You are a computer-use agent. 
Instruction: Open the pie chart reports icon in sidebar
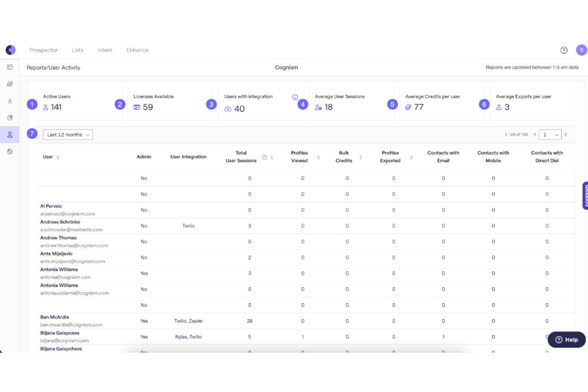(10, 118)
